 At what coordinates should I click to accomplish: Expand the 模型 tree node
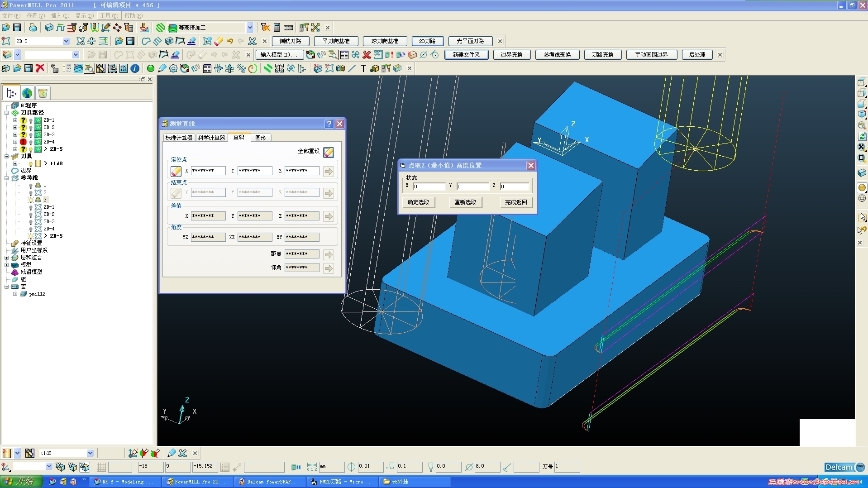click(7, 265)
